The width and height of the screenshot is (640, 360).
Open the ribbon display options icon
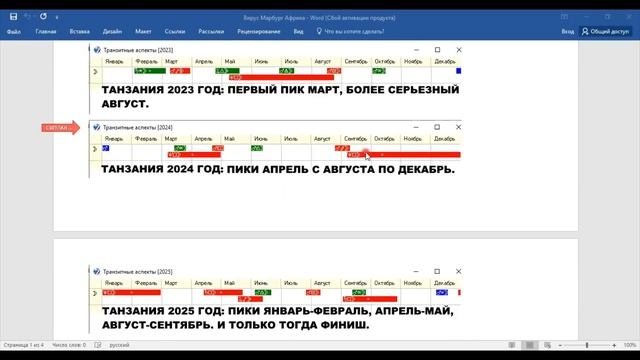click(564, 17)
